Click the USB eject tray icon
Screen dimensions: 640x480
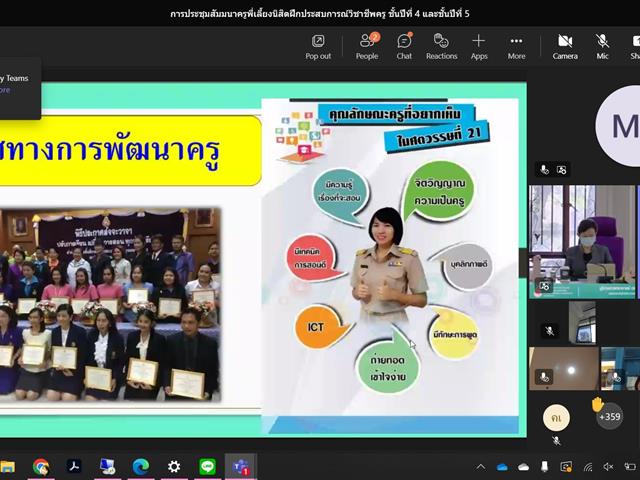(544, 466)
